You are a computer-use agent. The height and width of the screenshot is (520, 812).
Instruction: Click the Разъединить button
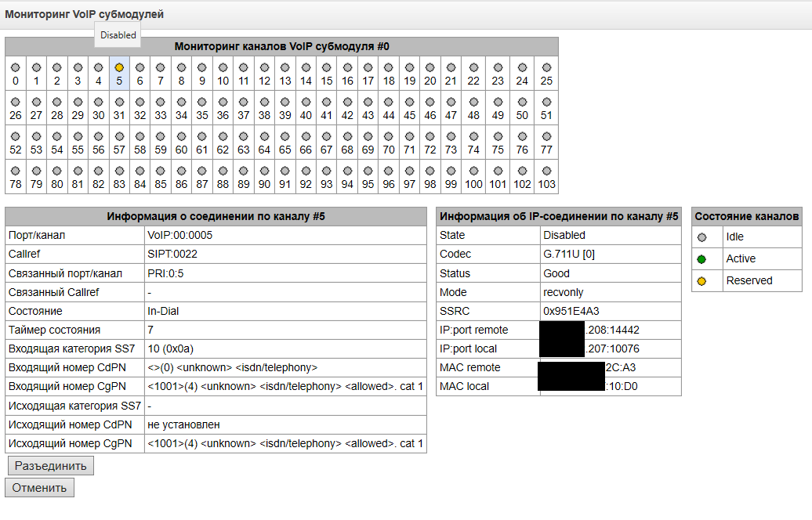pos(51,466)
